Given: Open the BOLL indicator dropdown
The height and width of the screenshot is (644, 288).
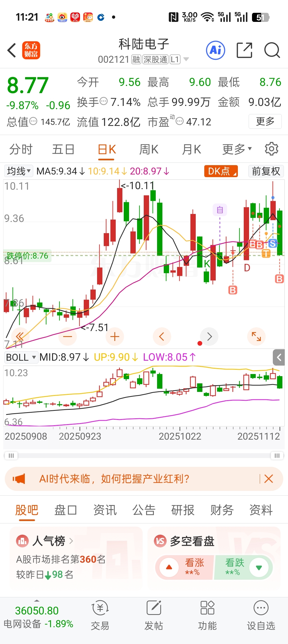Looking at the screenshot, I should (x=21, y=357).
